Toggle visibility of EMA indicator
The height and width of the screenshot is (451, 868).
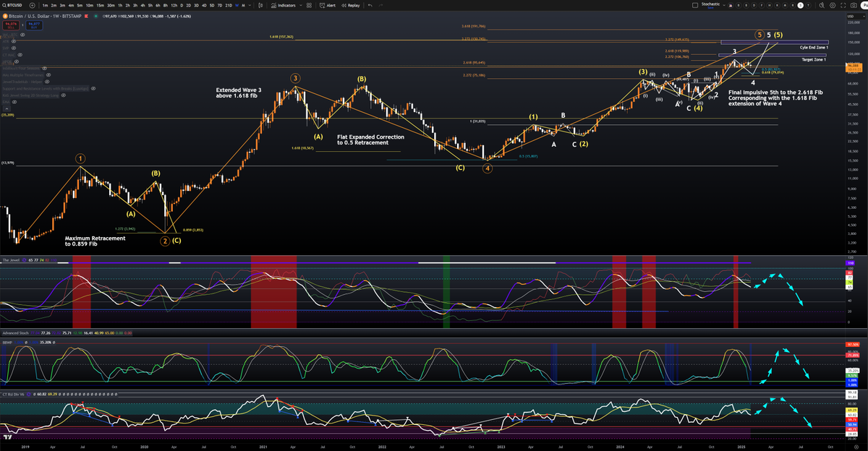click(14, 102)
